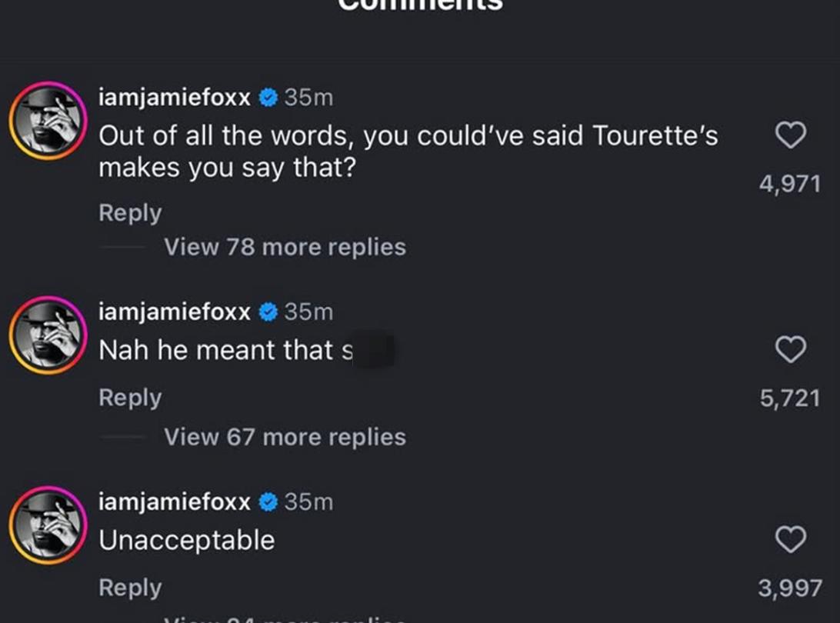This screenshot has height=623, width=840.
Task: Open profile picture beside "Nah he meant that"
Action: pos(48,335)
